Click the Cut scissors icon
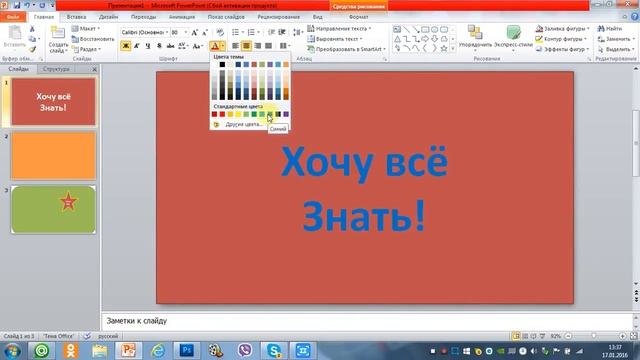Viewport: 640px width, 360px height. pos(32,29)
